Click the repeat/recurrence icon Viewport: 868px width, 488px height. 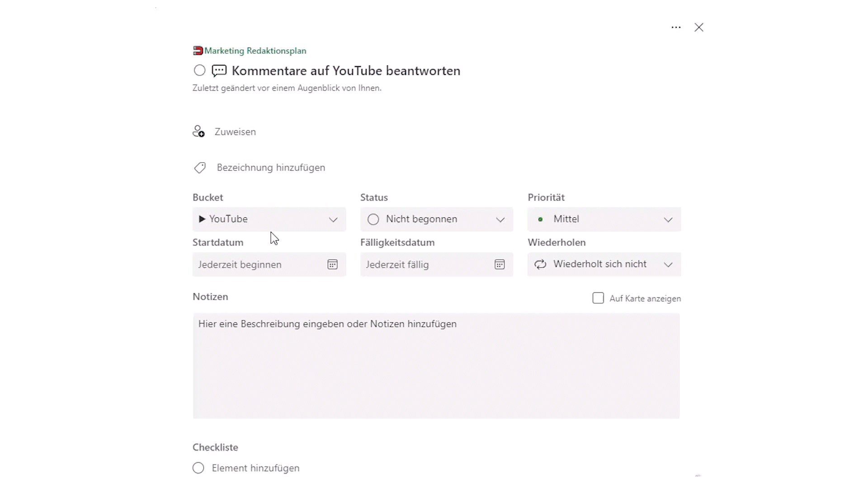(x=540, y=264)
